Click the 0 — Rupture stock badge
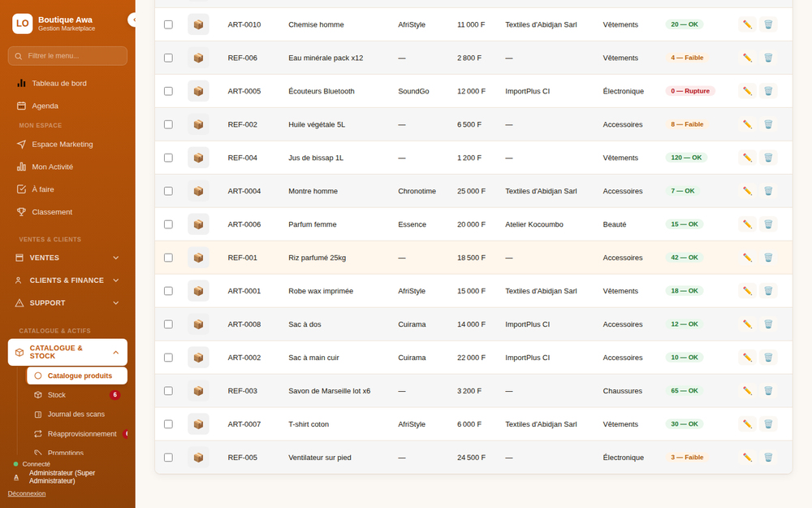Viewport: 812px width, 508px height. click(689, 91)
